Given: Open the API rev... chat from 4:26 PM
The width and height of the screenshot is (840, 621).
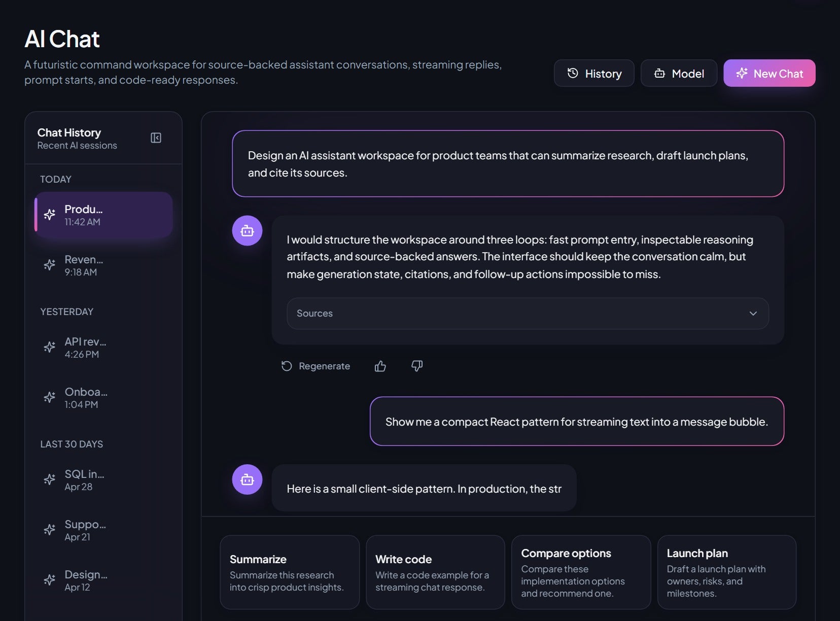Looking at the screenshot, I should point(103,348).
